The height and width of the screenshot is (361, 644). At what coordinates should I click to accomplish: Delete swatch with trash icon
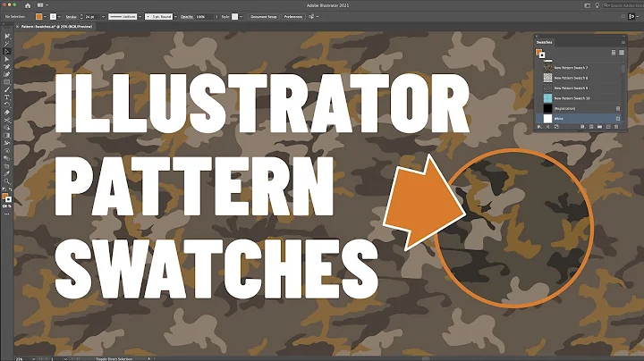point(616,127)
